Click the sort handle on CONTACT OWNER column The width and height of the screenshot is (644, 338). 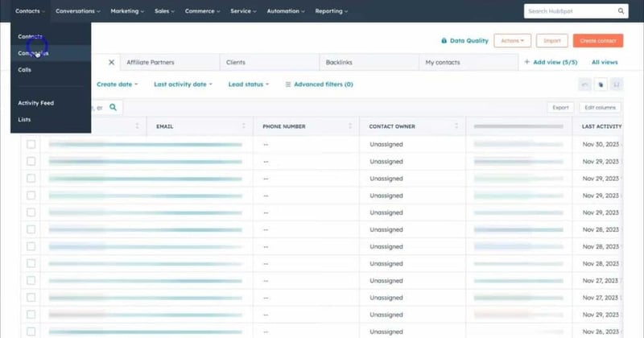456,126
